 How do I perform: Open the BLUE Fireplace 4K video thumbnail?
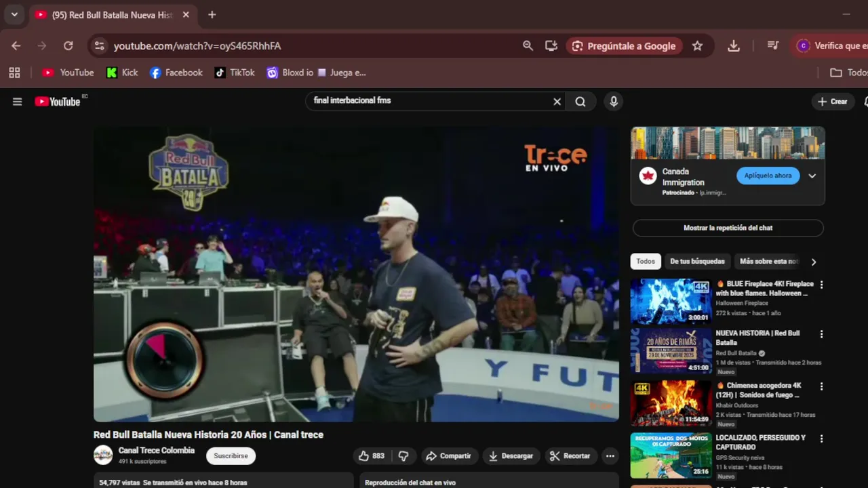(671, 302)
